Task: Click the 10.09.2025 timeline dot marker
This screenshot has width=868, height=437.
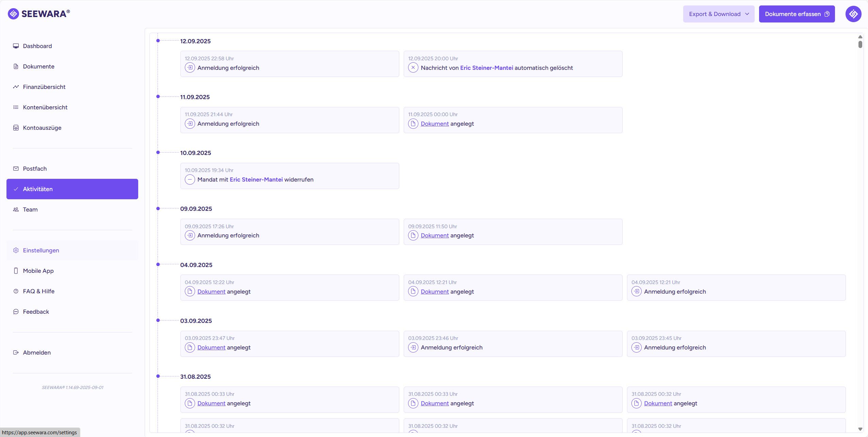Action: point(158,153)
